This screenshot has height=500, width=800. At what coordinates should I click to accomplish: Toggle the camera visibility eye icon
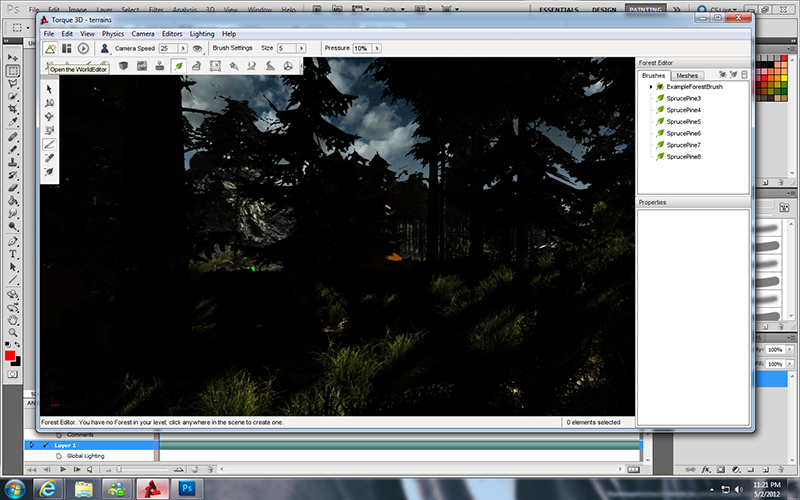pos(198,48)
